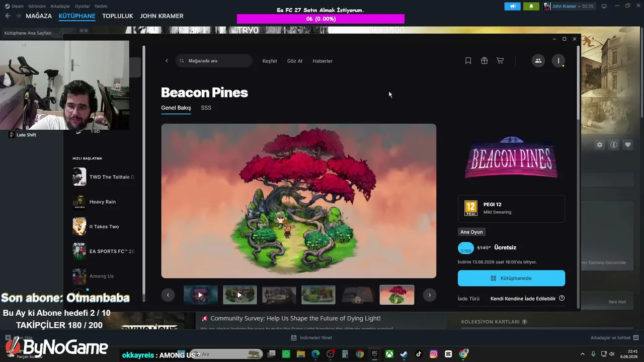Open the Oyunlar menu
644x362 pixels.
point(83,7)
